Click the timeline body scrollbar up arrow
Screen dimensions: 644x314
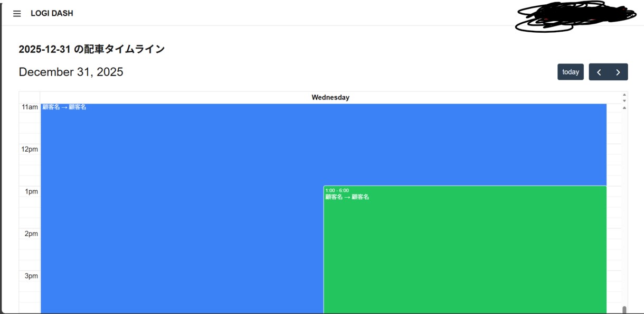624,108
